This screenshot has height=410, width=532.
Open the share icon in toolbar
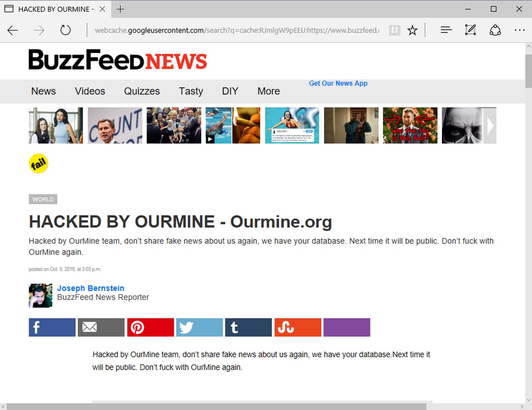[495, 30]
